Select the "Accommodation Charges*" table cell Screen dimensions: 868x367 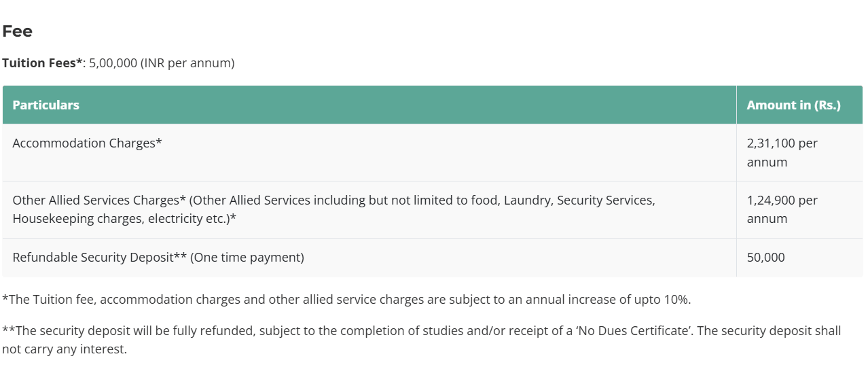[87, 143]
